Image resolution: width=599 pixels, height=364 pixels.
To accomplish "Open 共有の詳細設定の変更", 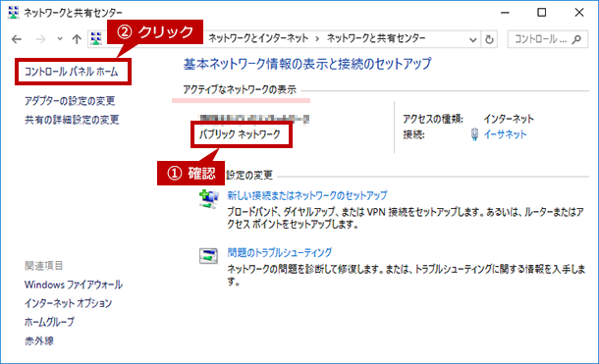I will [72, 120].
